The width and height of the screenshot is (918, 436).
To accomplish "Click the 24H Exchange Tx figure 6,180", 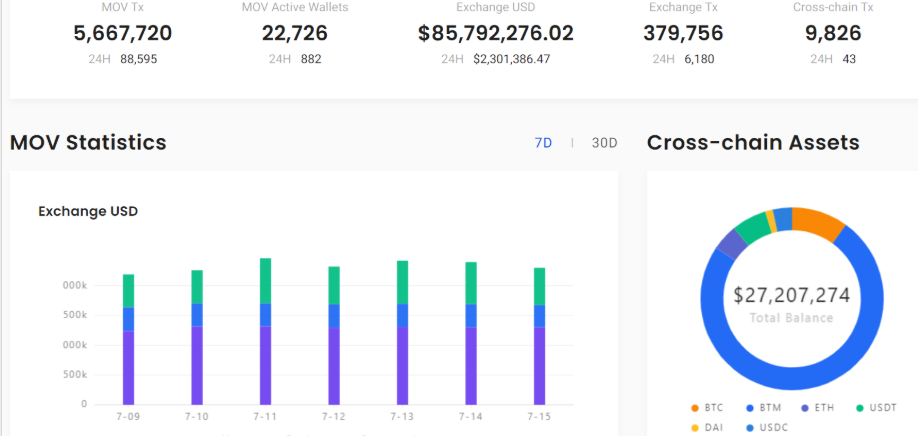I will [699, 59].
